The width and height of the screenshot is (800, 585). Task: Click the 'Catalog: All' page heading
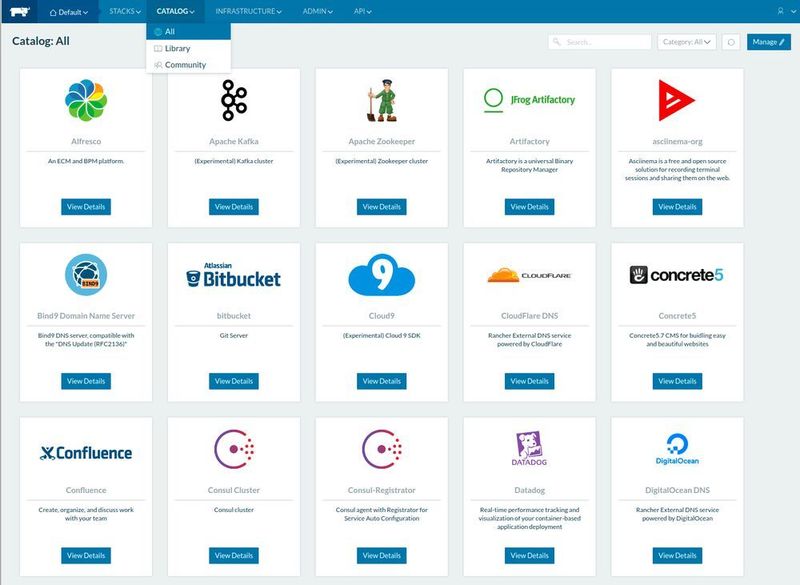click(x=41, y=41)
